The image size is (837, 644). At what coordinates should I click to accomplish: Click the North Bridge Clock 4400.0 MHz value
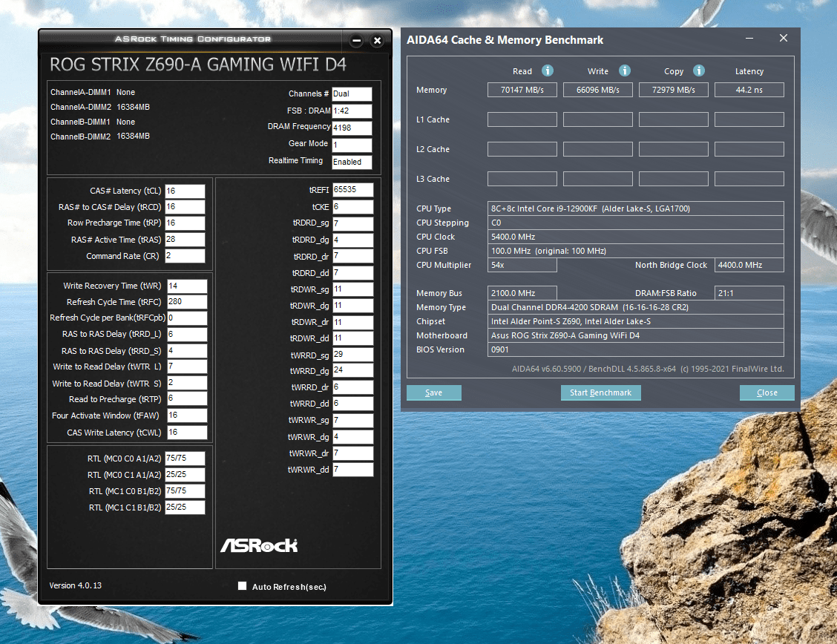tap(749, 265)
